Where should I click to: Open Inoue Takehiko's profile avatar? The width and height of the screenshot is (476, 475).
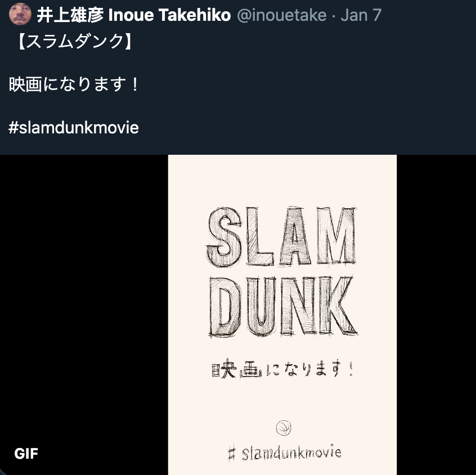pos(20,14)
